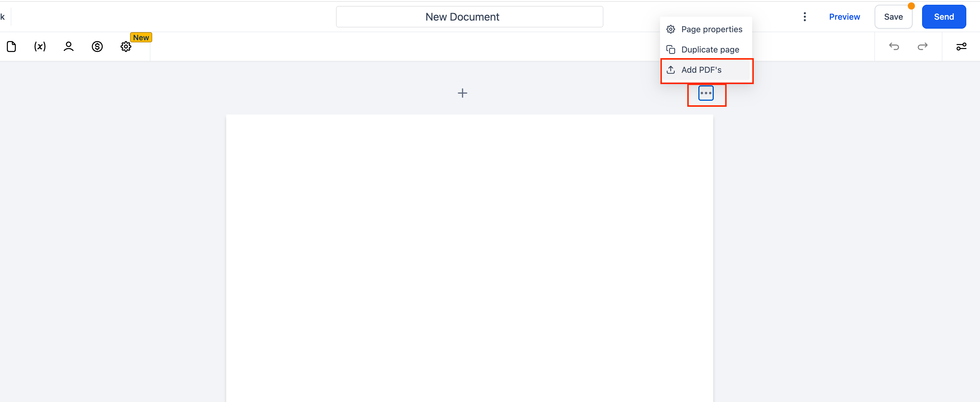Click the plus icon to add page
The height and width of the screenshot is (402, 980).
pos(462,93)
